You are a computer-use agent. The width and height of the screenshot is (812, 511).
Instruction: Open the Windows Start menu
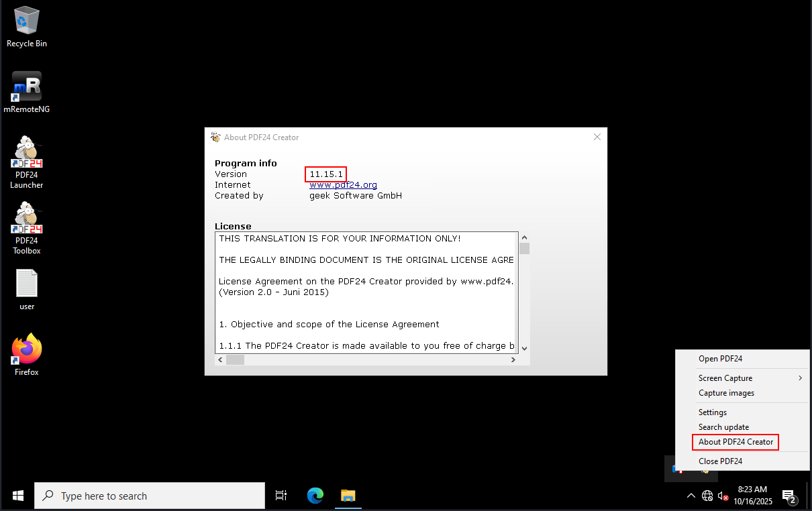point(18,496)
